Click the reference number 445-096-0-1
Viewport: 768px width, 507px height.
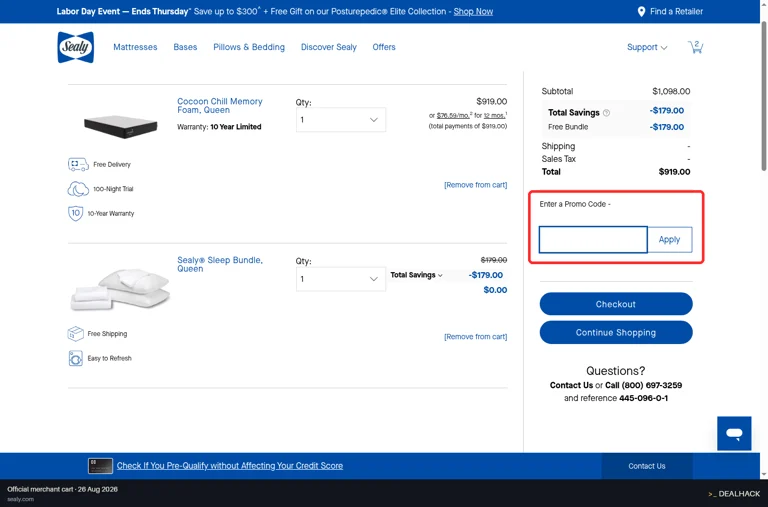(x=643, y=398)
